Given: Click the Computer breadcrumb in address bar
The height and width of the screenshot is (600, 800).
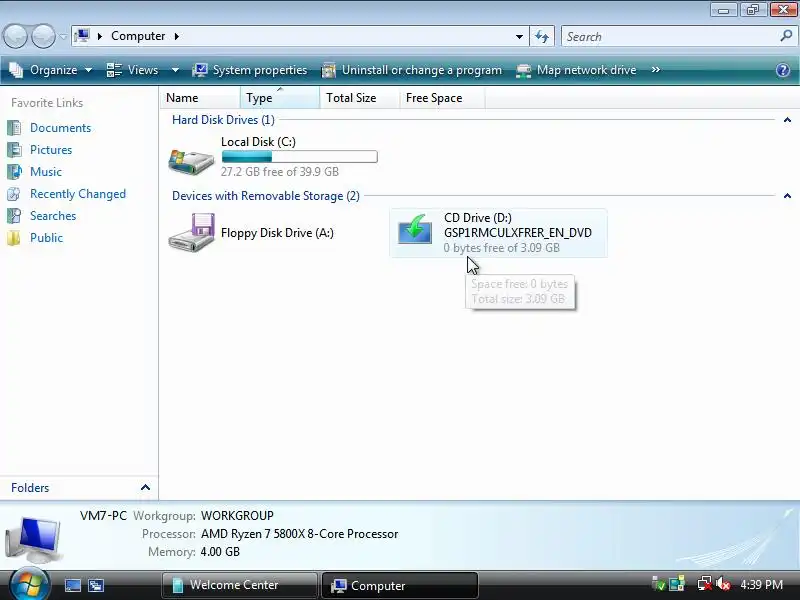Looking at the screenshot, I should 138,36.
